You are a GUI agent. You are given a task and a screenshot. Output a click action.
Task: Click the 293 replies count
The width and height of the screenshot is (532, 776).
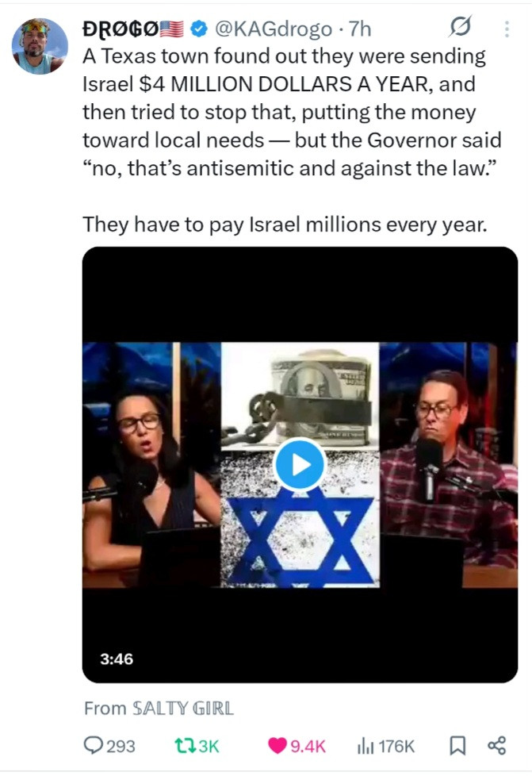coord(121,746)
